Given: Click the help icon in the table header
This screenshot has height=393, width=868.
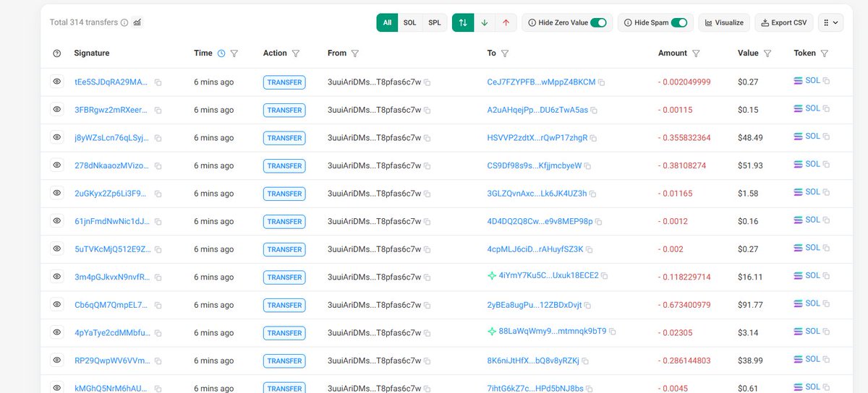Looking at the screenshot, I should [57, 53].
